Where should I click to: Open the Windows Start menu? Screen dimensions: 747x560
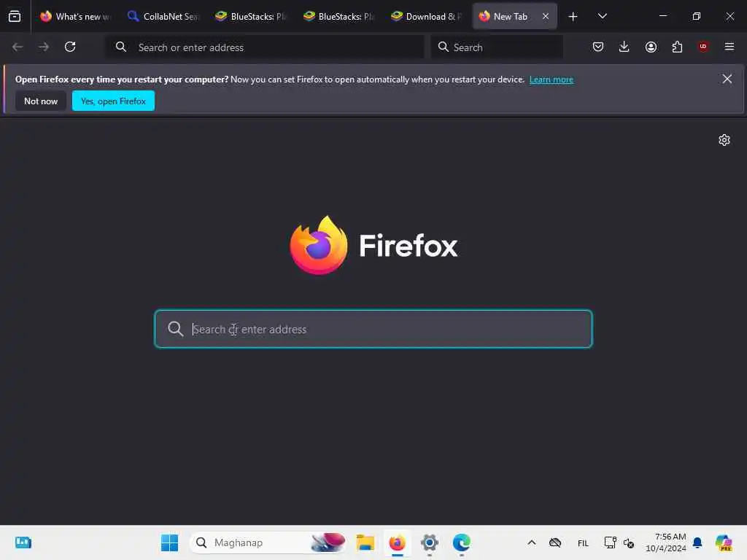(x=169, y=542)
